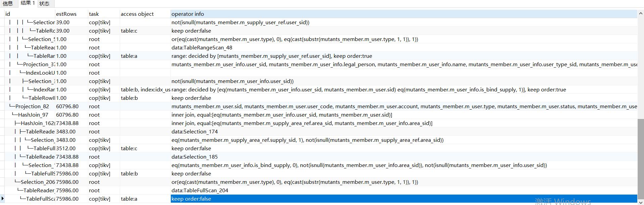Click the id column header
The height and width of the screenshot is (205, 644).
(30, 14)
